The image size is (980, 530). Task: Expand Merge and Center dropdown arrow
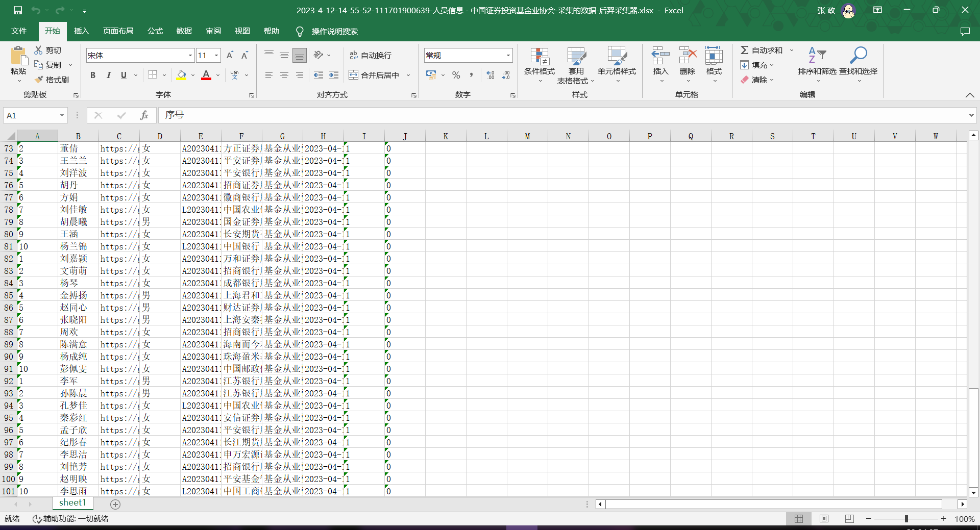coord(408,75)
